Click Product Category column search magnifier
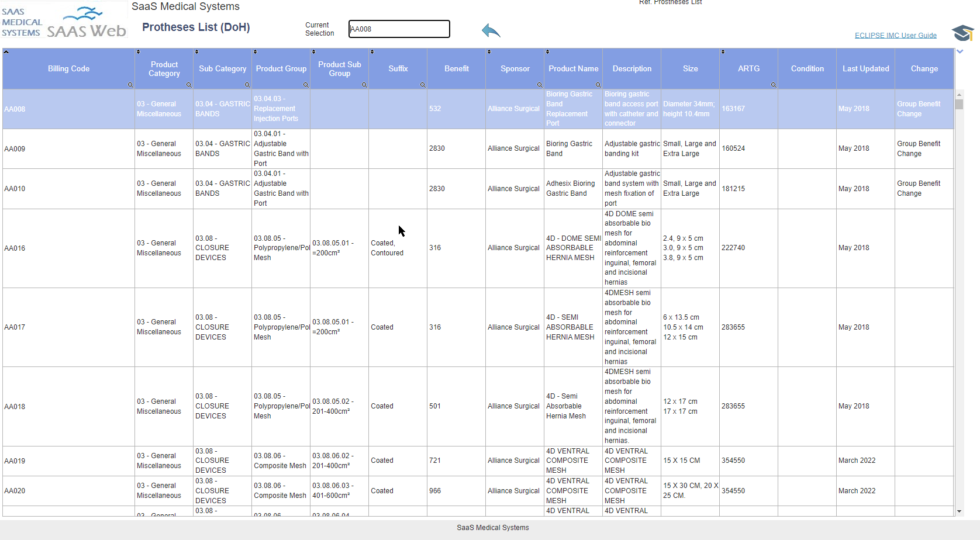 tap(189, 85)
